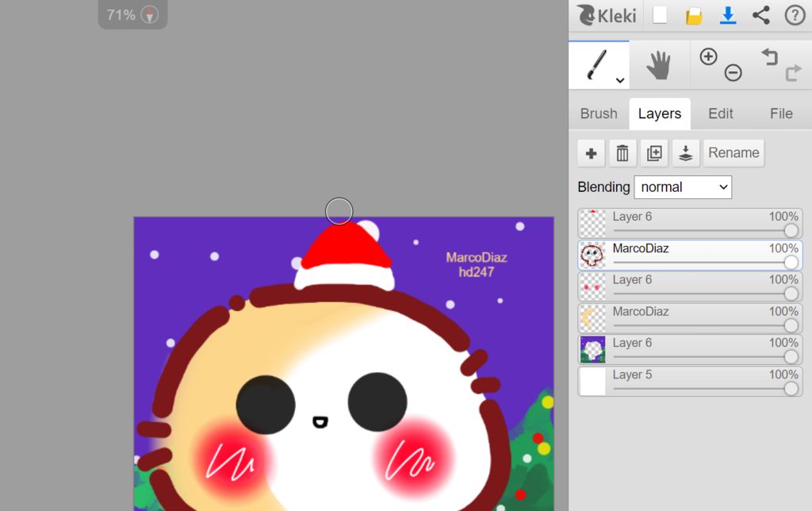Open the share icon
Screen dimensions: 812x511
pyautogui.click(x=760, y=15)
